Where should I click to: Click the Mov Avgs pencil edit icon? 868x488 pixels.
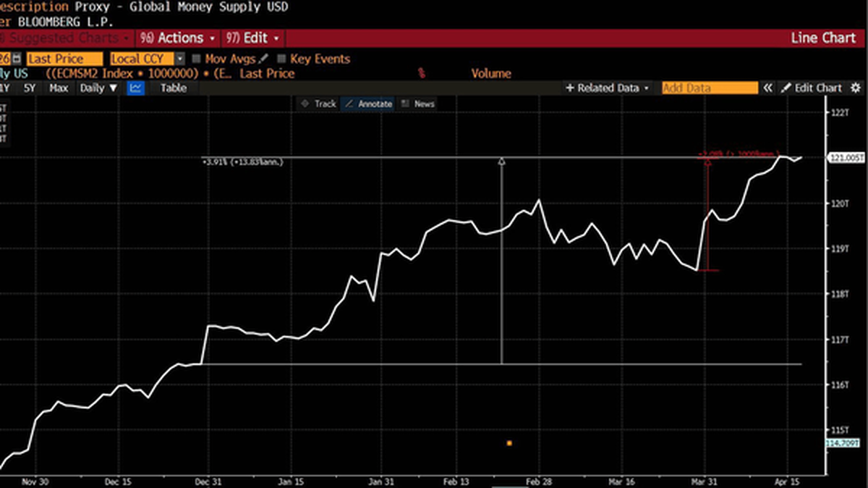click(263, 59)
